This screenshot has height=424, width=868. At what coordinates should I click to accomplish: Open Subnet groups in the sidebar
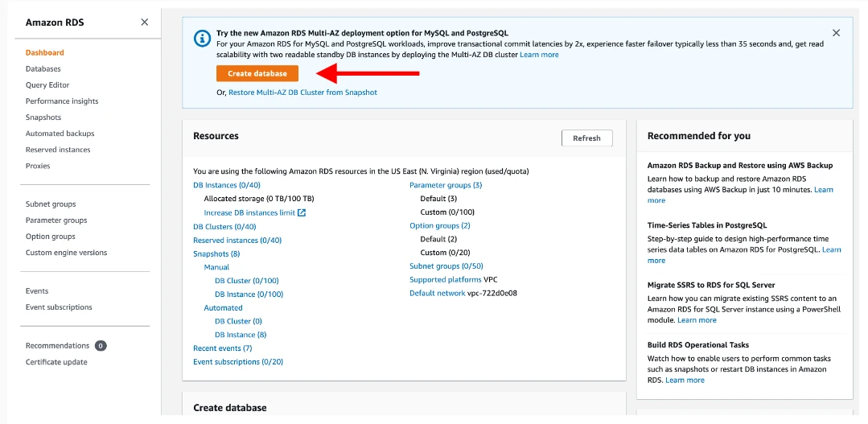[x=51, y=204]
